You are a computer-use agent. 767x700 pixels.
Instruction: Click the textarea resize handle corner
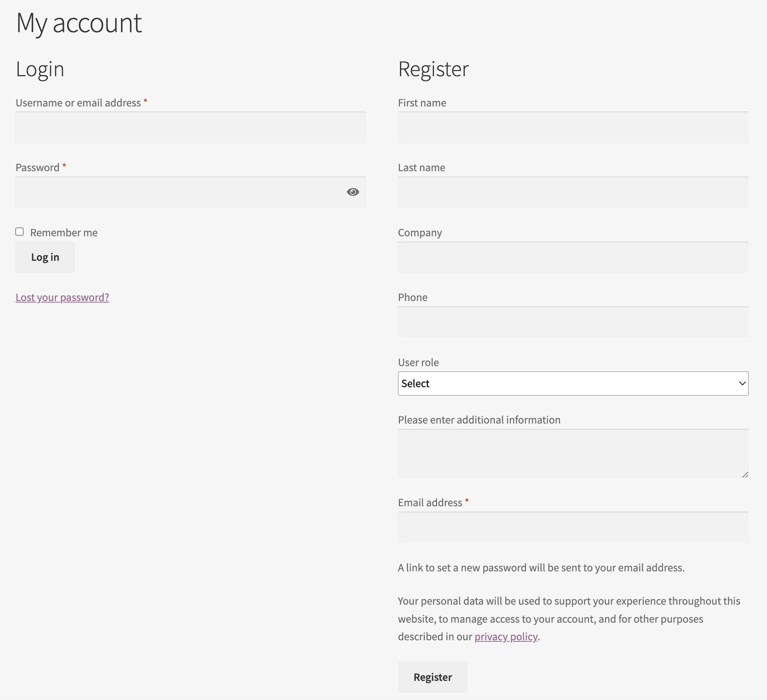(745, 475)
